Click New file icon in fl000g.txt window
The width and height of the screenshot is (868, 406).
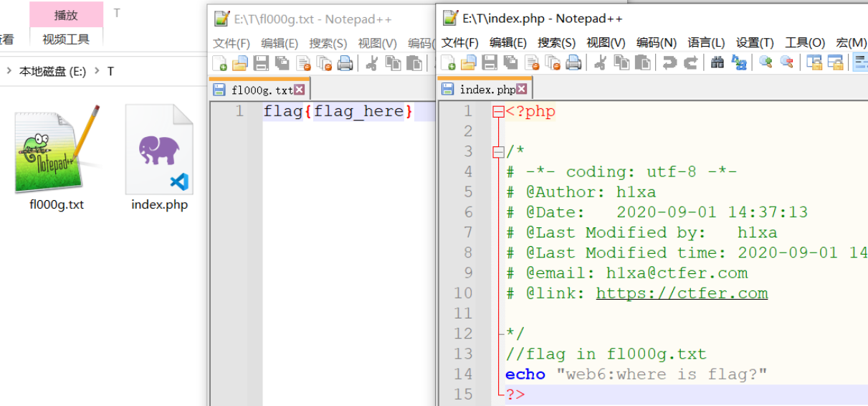click(x=220, y=63)
